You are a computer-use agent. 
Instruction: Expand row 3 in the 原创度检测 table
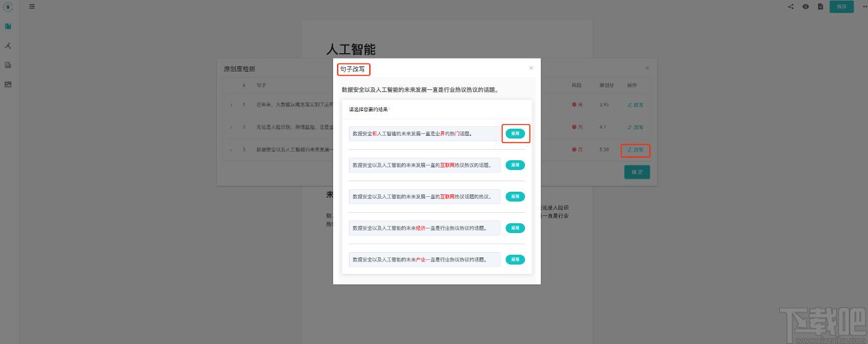coord(231,150)
